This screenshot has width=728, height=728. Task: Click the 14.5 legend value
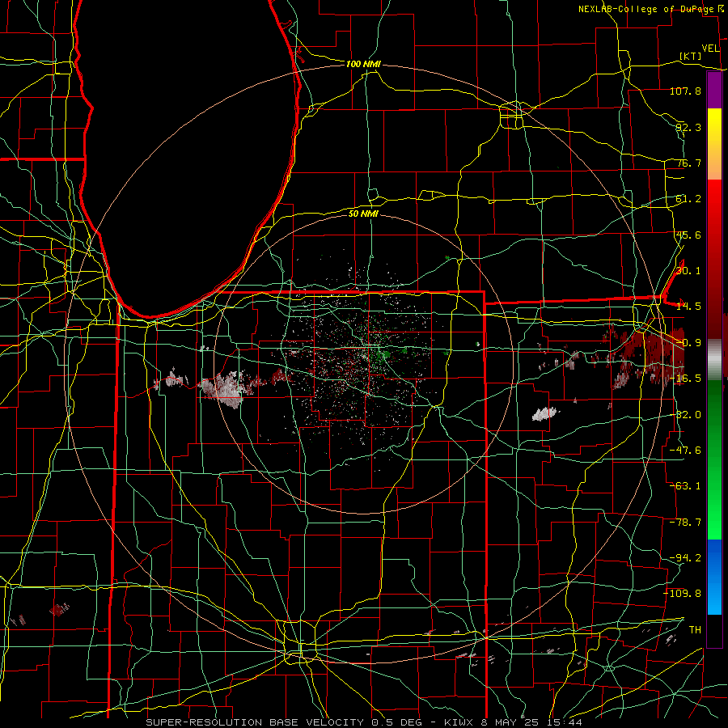[688, 307]
